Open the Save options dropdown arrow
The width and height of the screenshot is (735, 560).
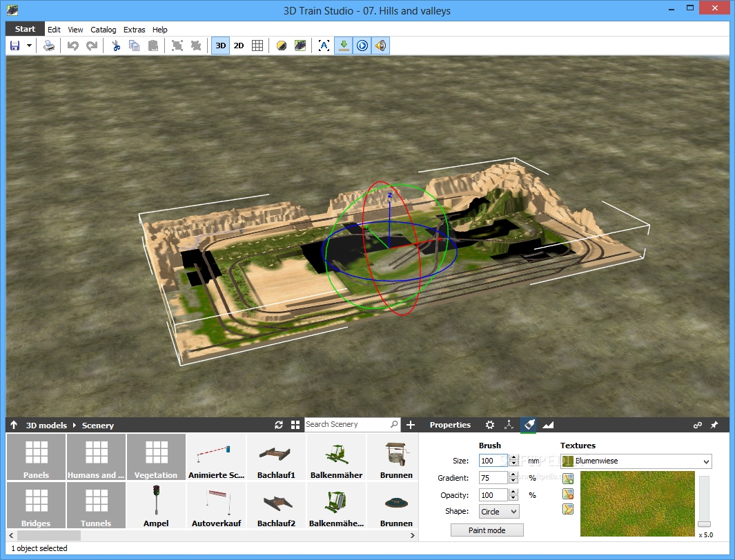29,46
